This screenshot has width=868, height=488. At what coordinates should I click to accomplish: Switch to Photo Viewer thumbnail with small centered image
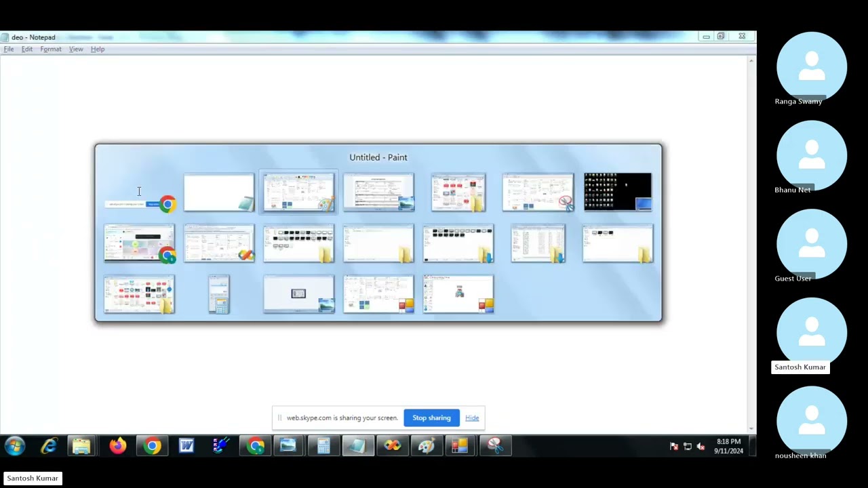click(298, 294)
